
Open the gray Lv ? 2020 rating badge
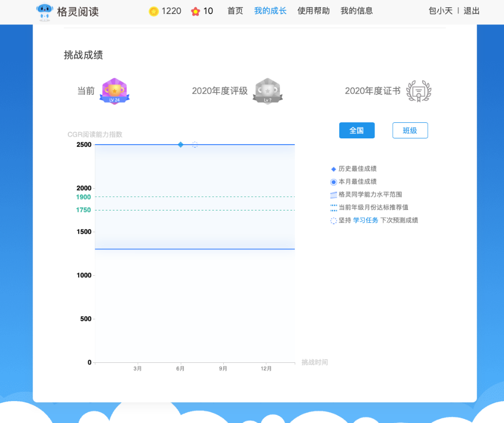(267, 91)
